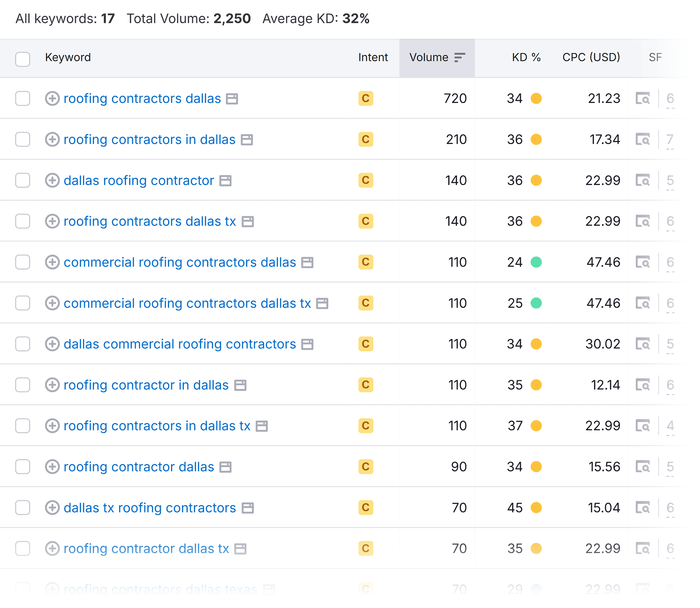Open keyword link 'dallas roofing contractor'
This screenshot has width=700, height=608.
(x=139, y=181)
